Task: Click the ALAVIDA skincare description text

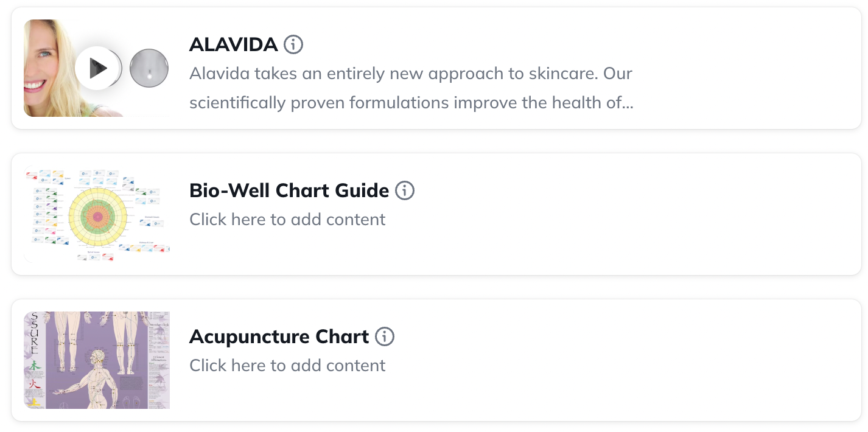Action: pyautogui.click(x=411, y=88)
